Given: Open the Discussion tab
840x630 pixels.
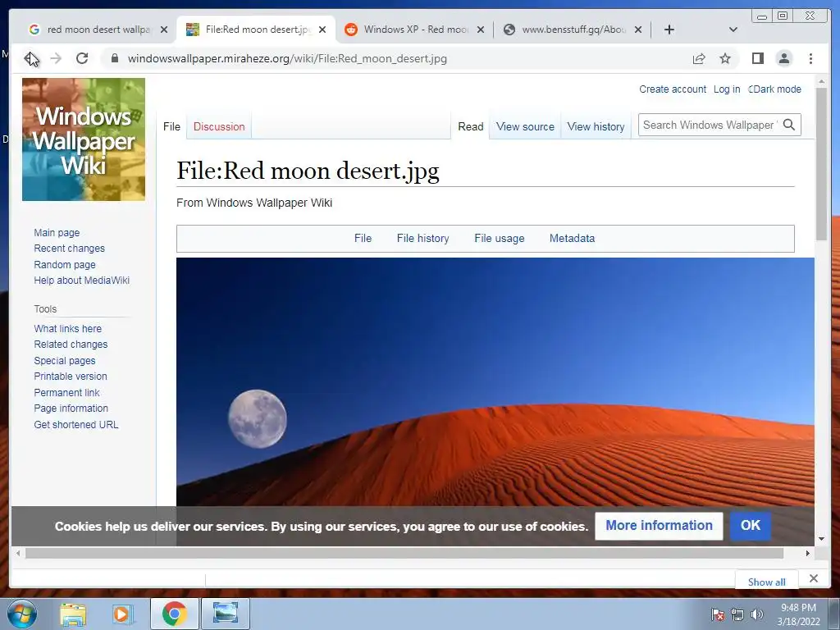Looking at the screenshot, I should 219,126.
